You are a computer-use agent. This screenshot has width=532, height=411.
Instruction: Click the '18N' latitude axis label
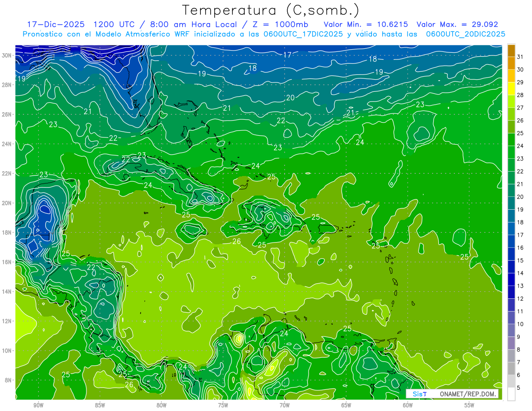click(x=8, y=232)
